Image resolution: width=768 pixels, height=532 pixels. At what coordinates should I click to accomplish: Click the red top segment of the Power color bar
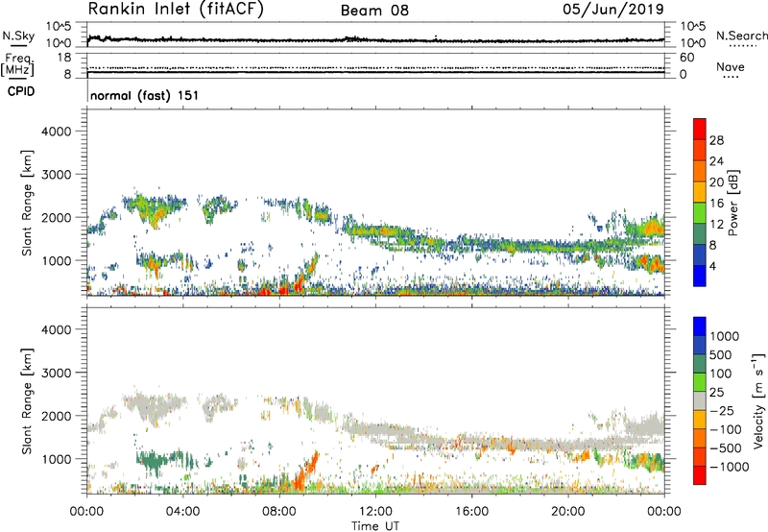click(700, 129)
